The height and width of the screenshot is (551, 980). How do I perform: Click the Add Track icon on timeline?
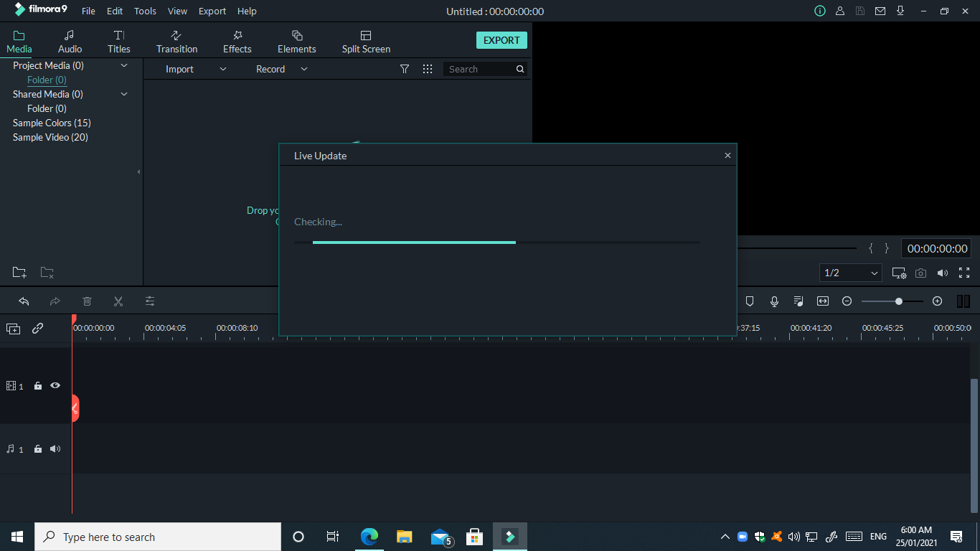[13, 329]
